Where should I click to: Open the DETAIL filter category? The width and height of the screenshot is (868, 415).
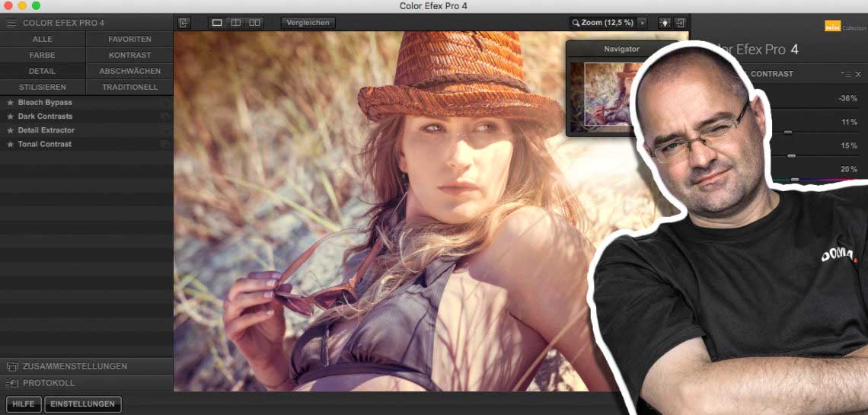[43, 72]
